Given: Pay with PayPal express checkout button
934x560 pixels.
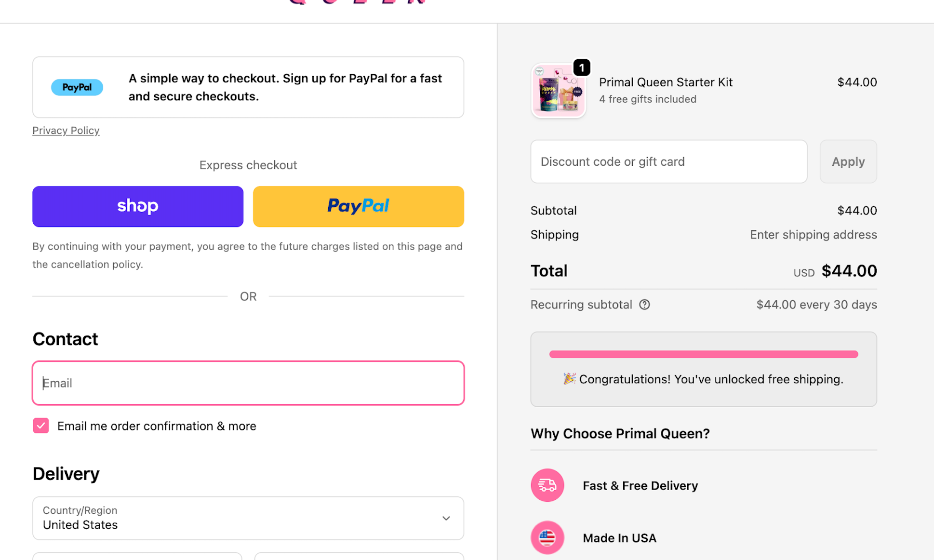Looking at the screenshot, I should click(358, 206).
